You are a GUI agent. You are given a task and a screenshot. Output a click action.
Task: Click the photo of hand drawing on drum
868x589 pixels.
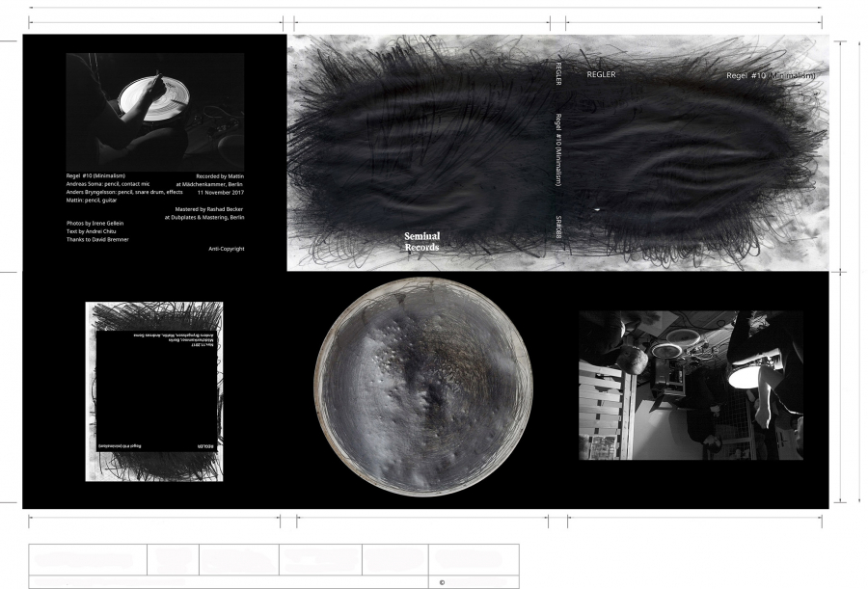(x=155, y=112)
